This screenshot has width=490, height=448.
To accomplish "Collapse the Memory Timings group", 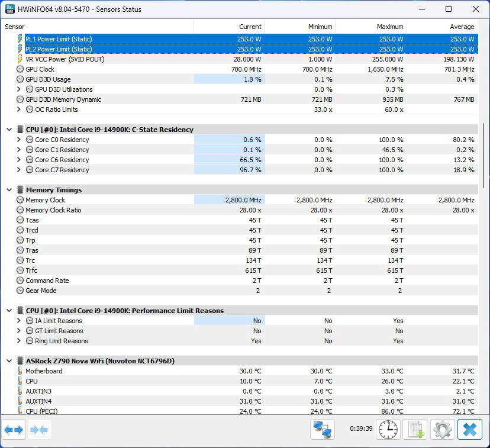I will (9, 190).
